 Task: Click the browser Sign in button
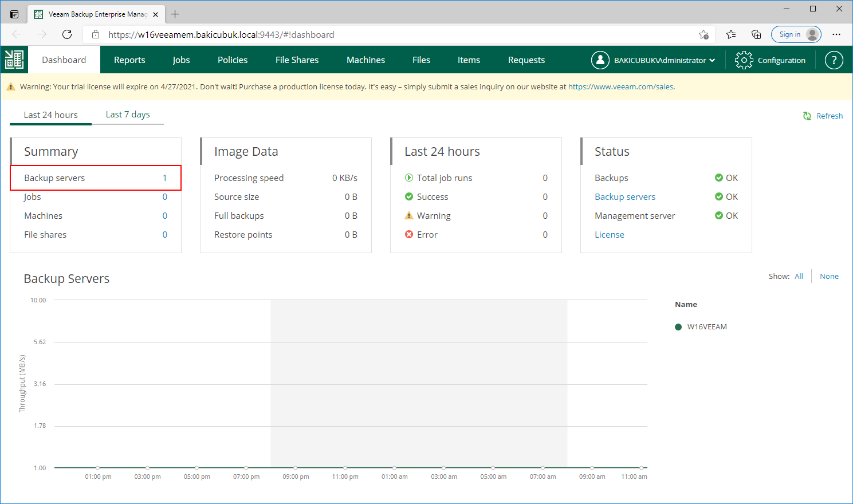pos(796,34)
